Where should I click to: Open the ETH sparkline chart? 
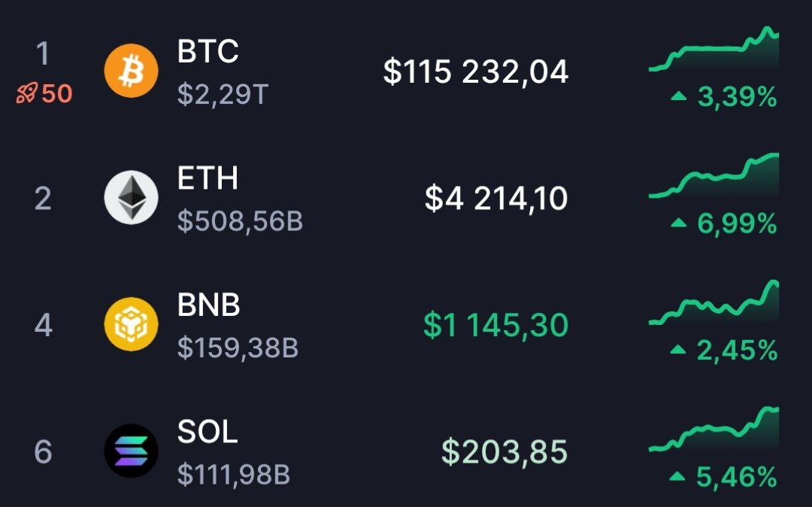tap(714, 177)
